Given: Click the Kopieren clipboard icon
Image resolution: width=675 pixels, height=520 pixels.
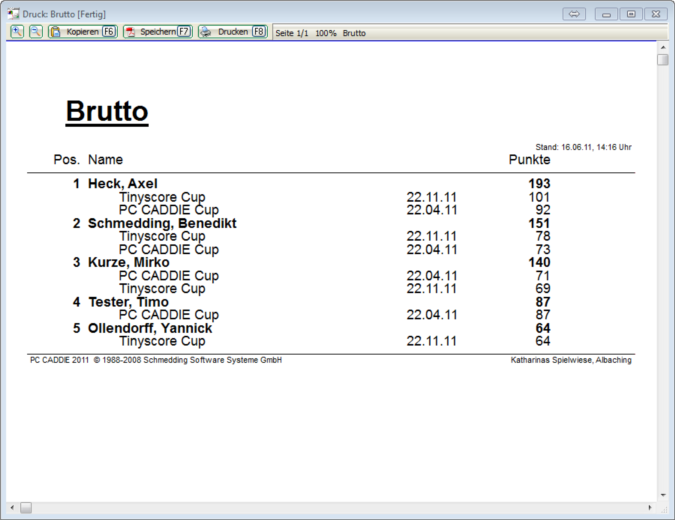Looking at the screenshot, I should [x=57, y=32].
